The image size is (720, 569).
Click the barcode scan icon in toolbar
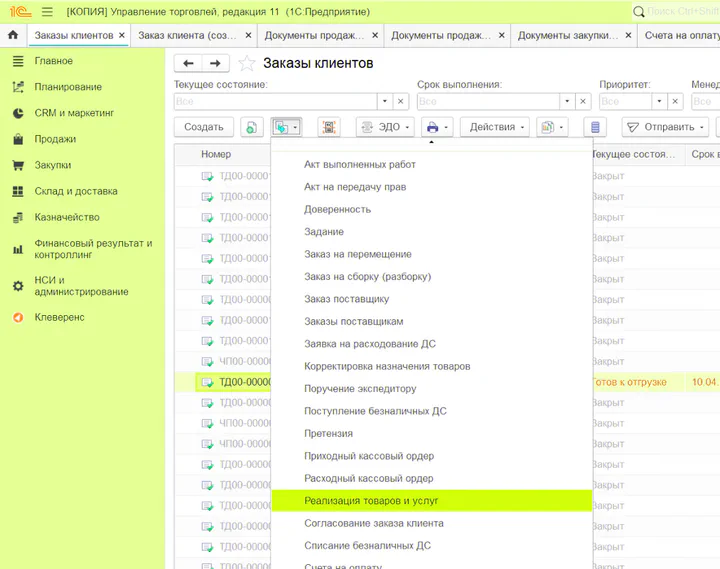pyautogui.click(x=329, y=127)
